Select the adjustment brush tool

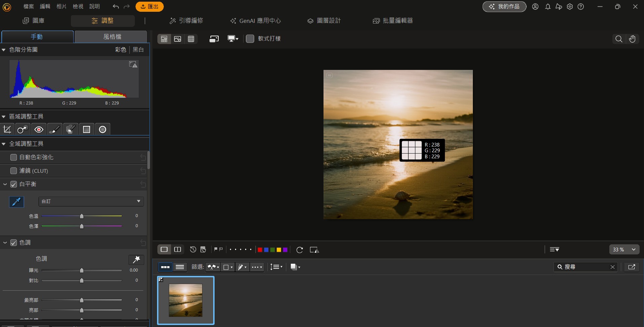54,129
